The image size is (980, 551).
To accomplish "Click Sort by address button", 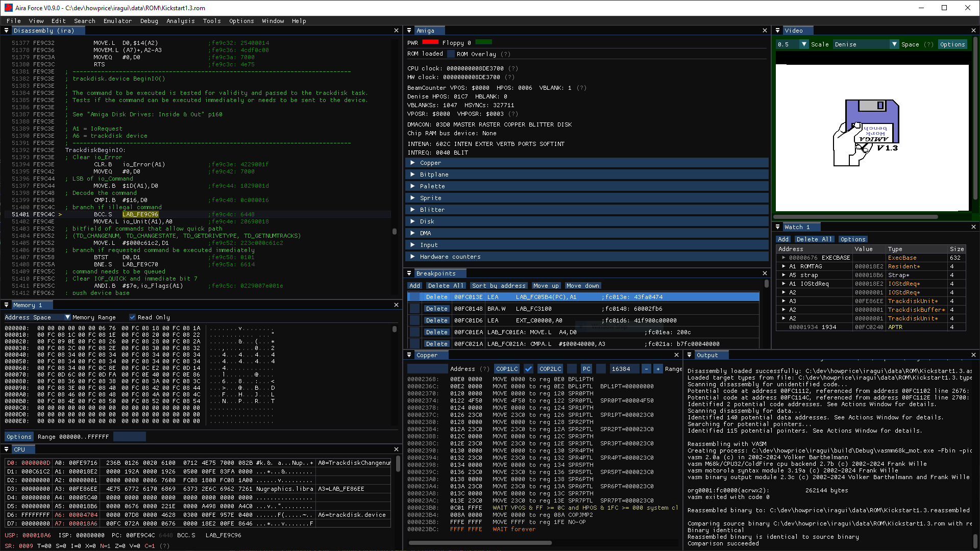I will 498,286.
